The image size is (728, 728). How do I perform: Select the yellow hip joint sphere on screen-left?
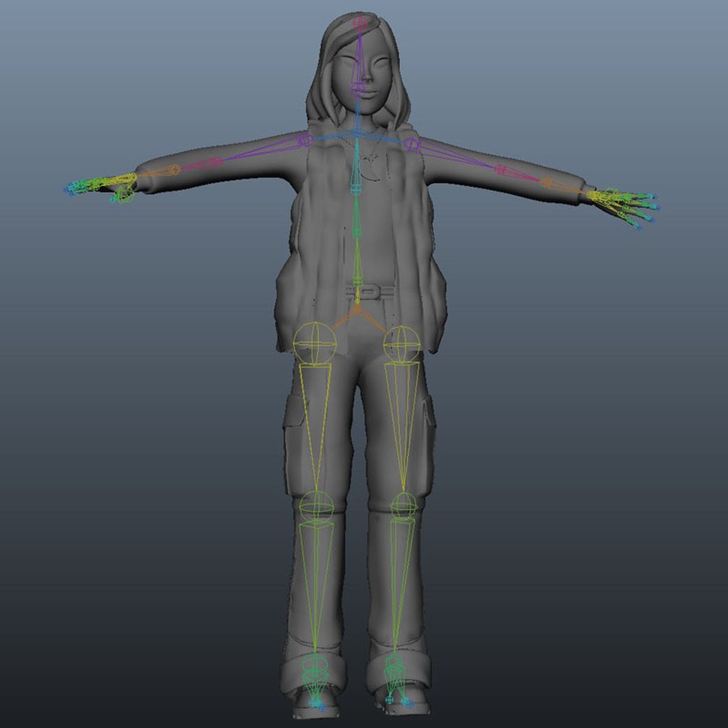tap(315, 344)
